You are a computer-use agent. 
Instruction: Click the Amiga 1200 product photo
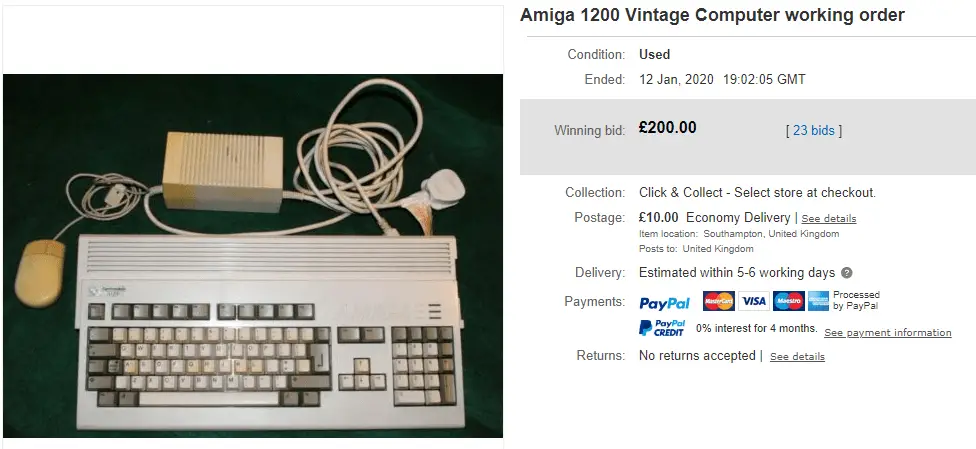pos(253,256)
